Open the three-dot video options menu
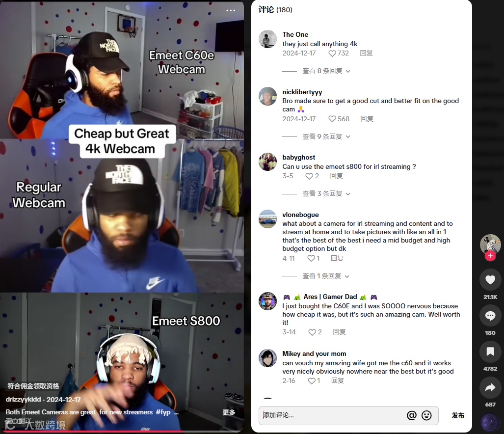The image size is (504, 434). 231,11
